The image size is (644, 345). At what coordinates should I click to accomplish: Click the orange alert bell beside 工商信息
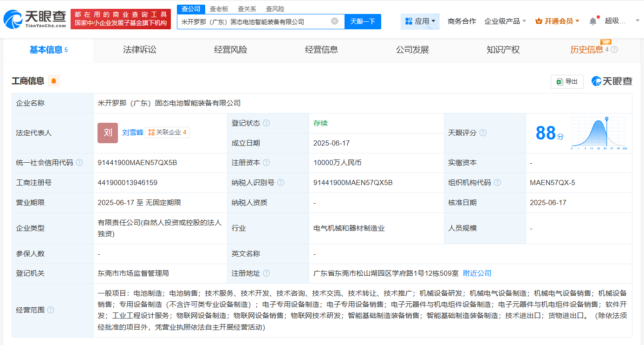tap(54, 81)
